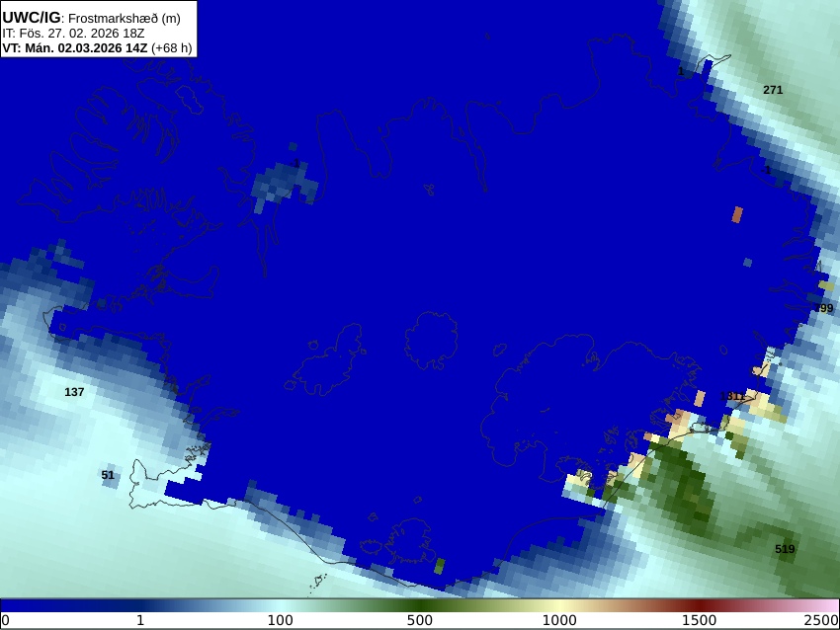The width and height of the screenshot is (840, 630).
Task: Click the color scale tick label 0
Action: tap(5, 620)
